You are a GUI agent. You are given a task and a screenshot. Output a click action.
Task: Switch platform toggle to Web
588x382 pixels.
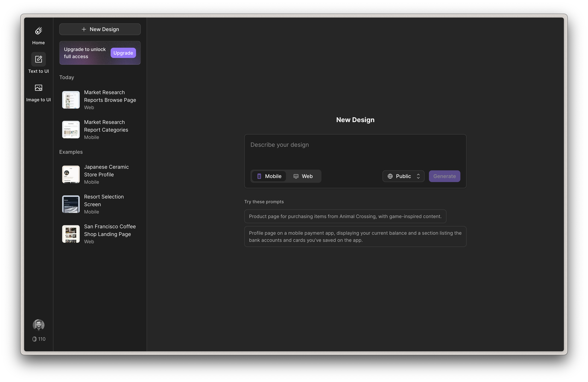tap(303, 176)
